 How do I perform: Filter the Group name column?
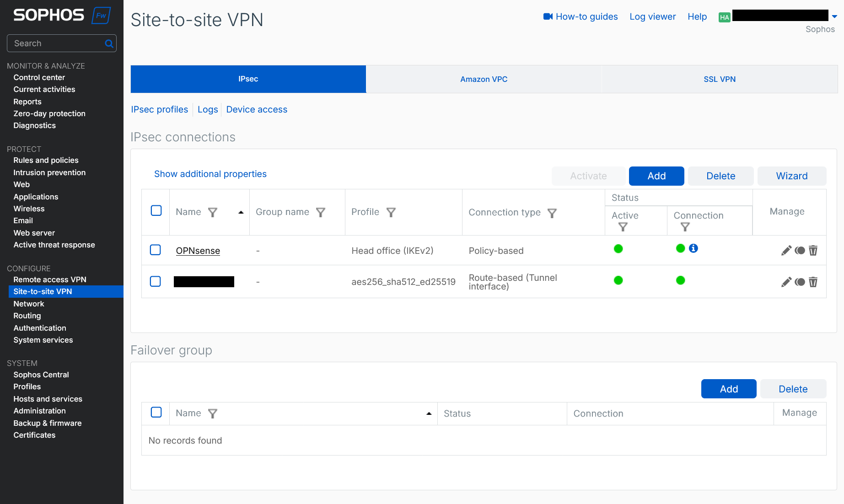tap(321, 212)
